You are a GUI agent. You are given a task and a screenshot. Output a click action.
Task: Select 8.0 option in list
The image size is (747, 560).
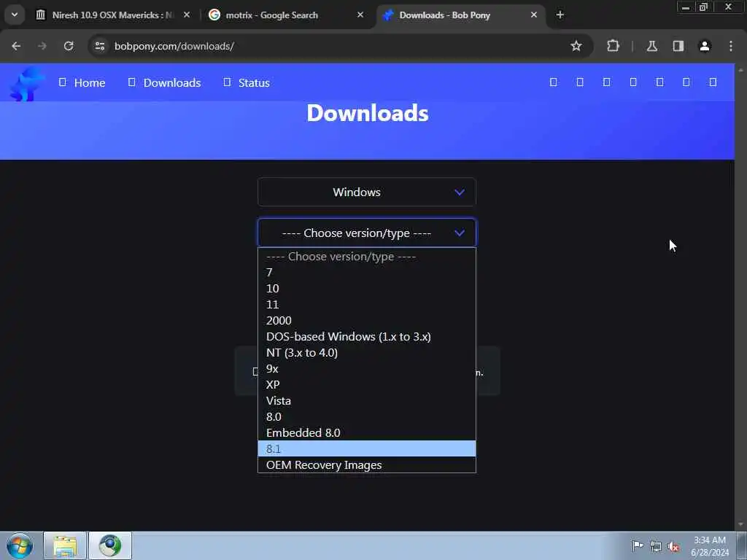point(367,416)
